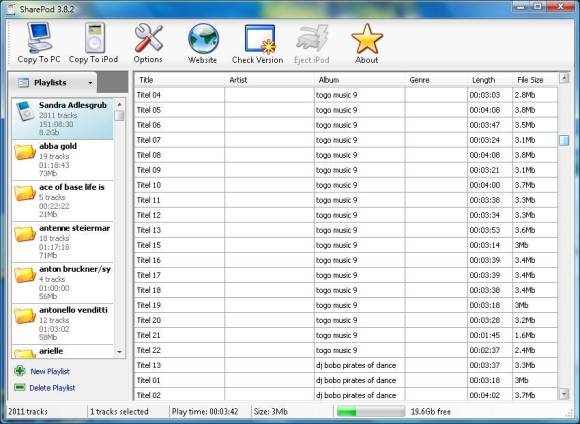
Task: Click the Delete Playlist link
Action: tap(52, 388)
